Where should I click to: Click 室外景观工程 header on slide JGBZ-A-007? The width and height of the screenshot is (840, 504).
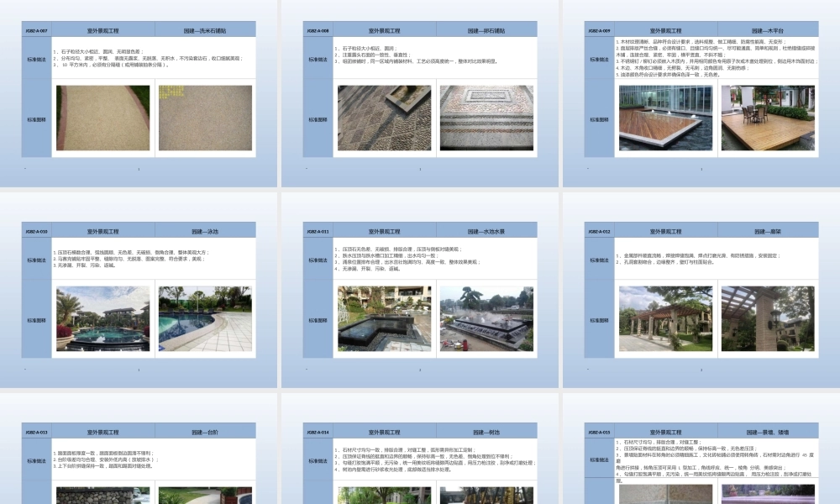click(x=102, y=30)
